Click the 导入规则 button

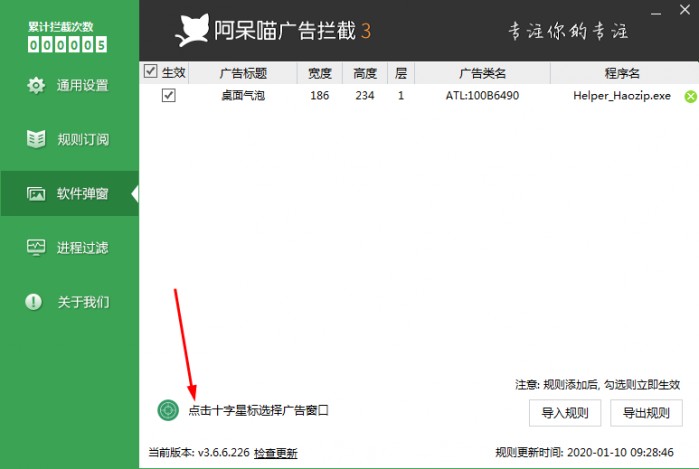tap(565, 413)
